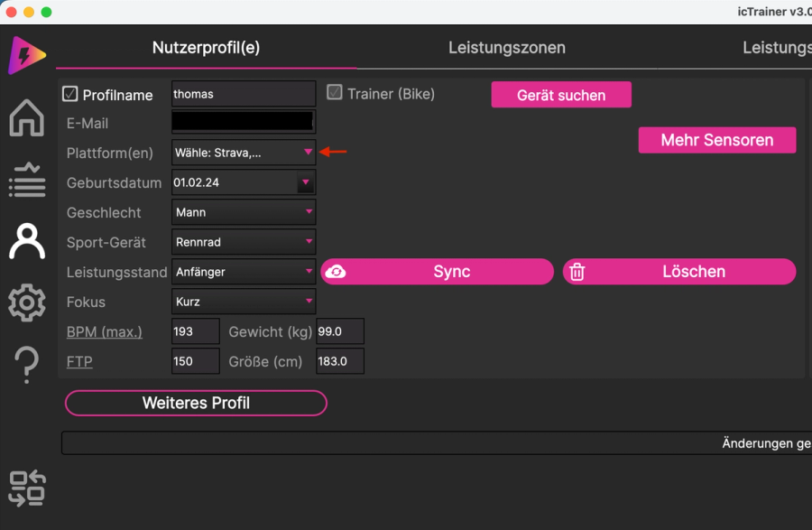Viewport: 812px width, 530px height.
Task: Click the cloud icon on Sync button
Action: [x=337, y=272]
